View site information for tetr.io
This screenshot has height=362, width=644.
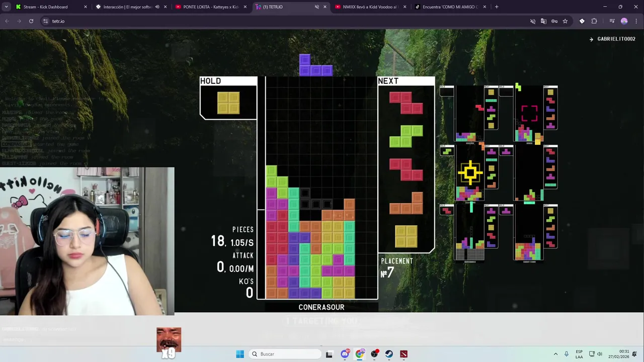[45, 21]
